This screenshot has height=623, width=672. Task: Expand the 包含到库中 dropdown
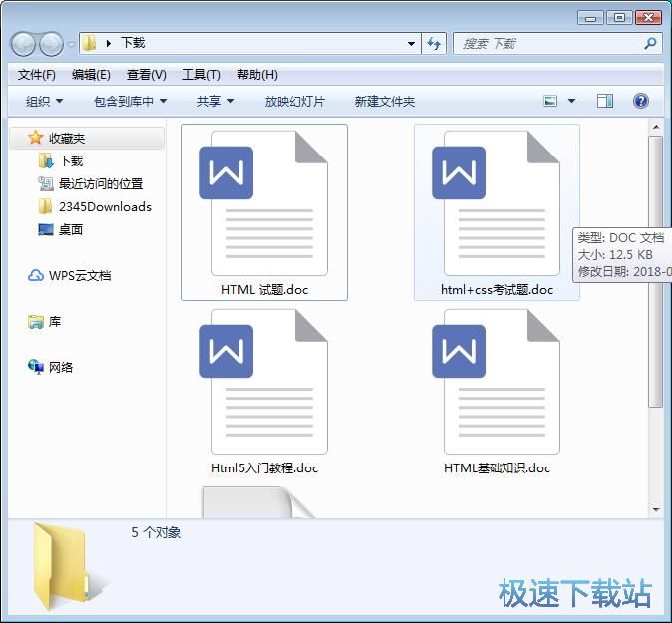130,101
